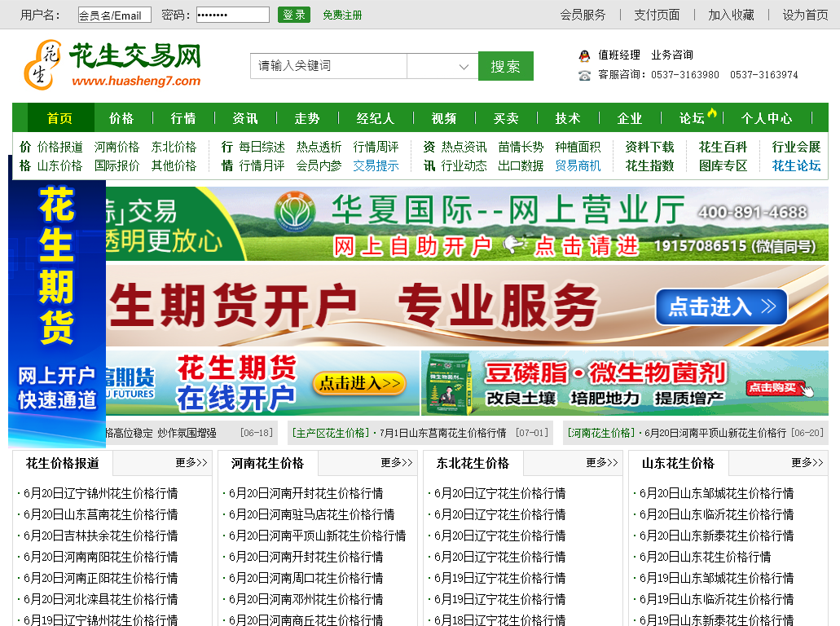The width and height of the screenshot is (840, 626).
Task: Click the yellow 点击进入>> button
Action: point(359,383)
